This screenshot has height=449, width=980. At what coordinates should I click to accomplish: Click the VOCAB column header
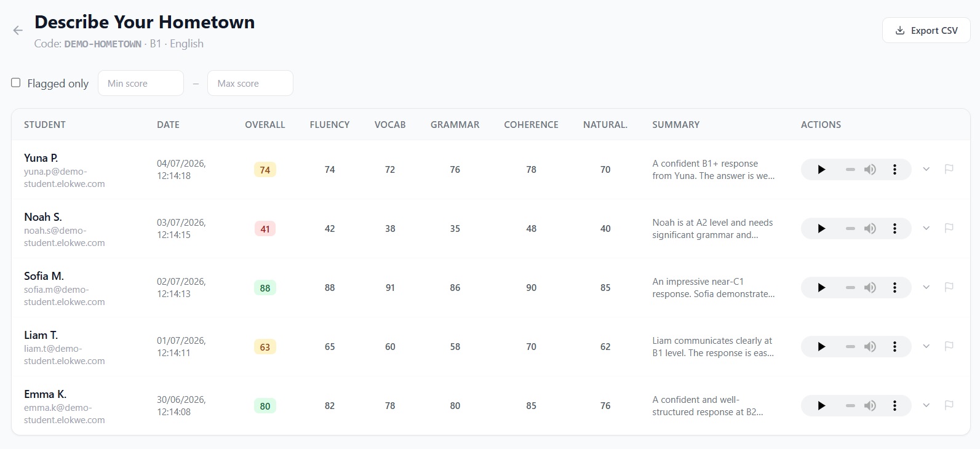click(390, 125)
